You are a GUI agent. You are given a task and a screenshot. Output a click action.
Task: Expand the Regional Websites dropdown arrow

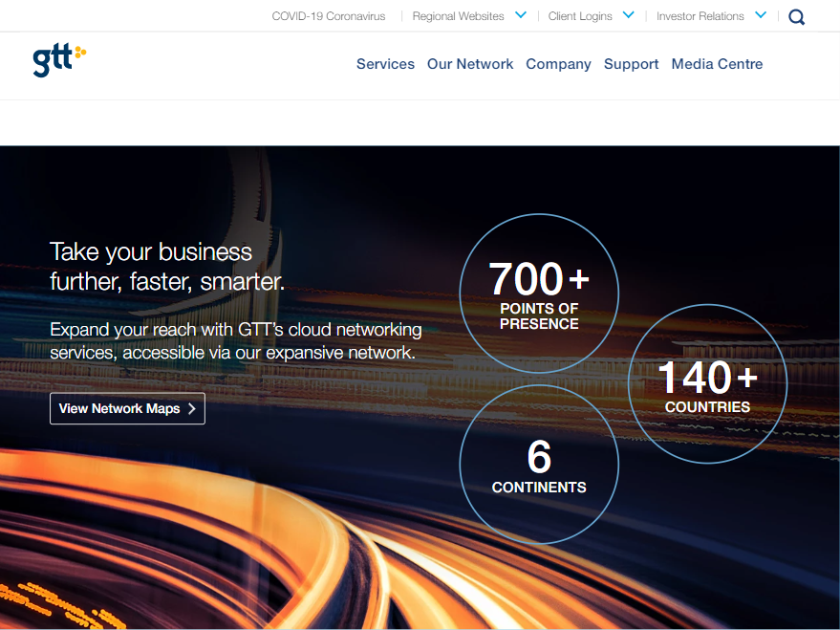(521, 15)
